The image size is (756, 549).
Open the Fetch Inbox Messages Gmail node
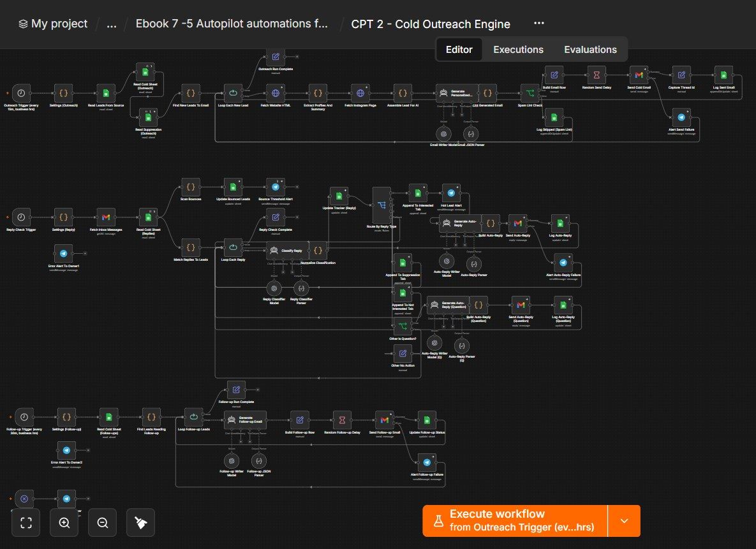pyautogui.click(x=106, y=217)
